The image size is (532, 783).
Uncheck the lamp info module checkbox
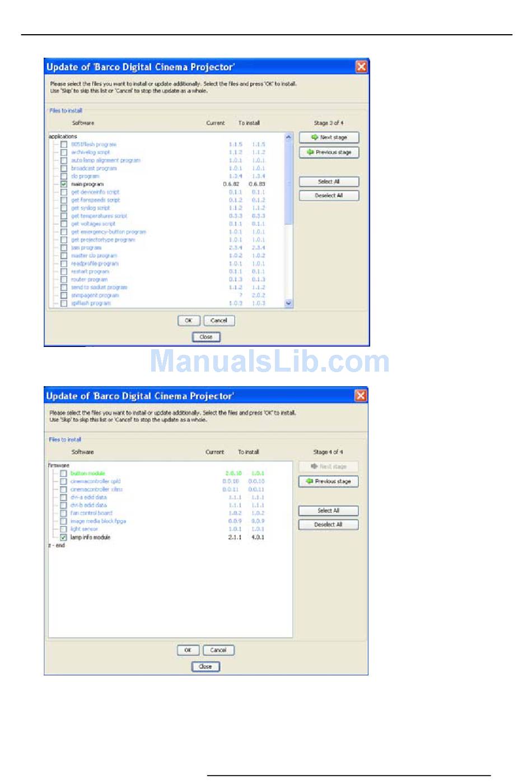(63, 537)
